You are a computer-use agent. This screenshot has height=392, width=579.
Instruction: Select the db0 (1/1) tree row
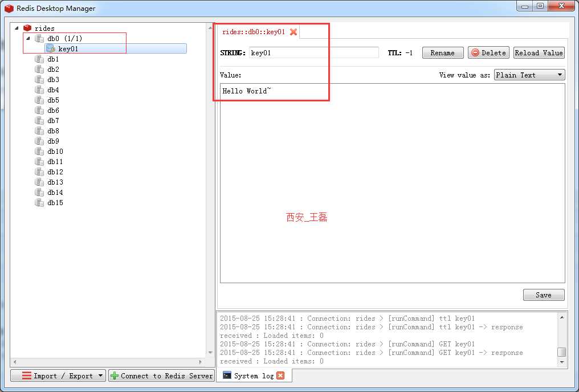pos(65,38)
